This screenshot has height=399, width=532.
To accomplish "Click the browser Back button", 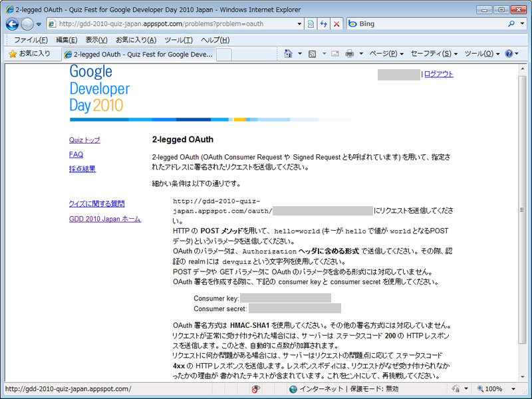I will point(12,23).
